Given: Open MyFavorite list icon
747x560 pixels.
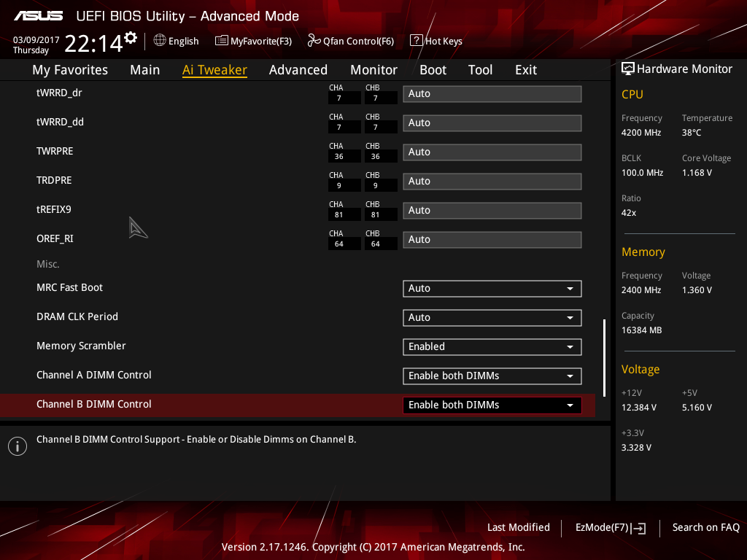Looking at the screenshot, I should point(221,41).
